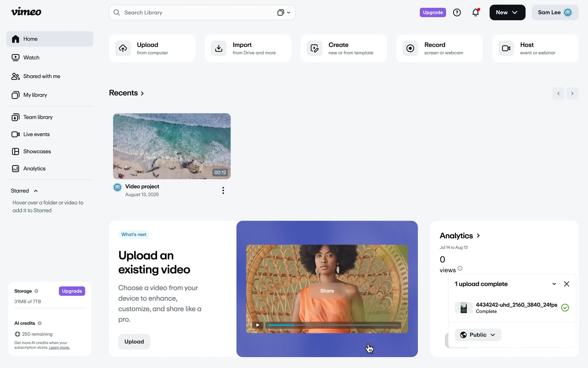Click the Upload from computer cloud icon
This screenshot has height=368, width=588.
point(123,48)
